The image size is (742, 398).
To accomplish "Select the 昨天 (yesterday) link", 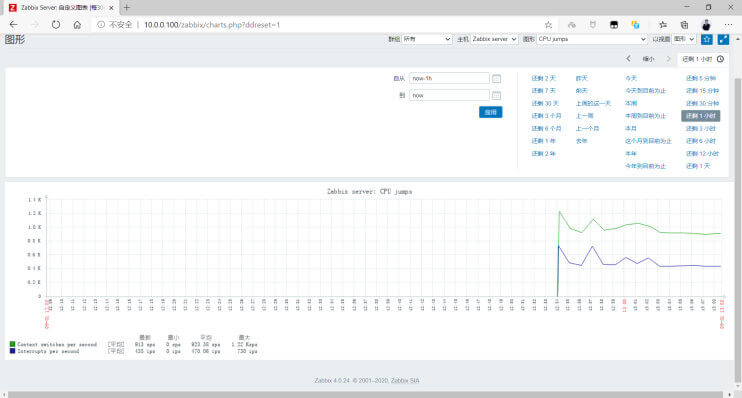I will point(581,78).
